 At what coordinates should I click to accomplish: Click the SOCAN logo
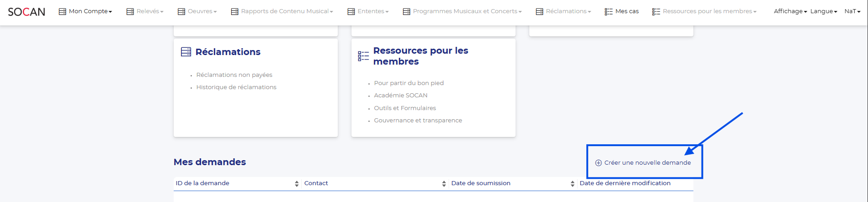pos(26,12)
